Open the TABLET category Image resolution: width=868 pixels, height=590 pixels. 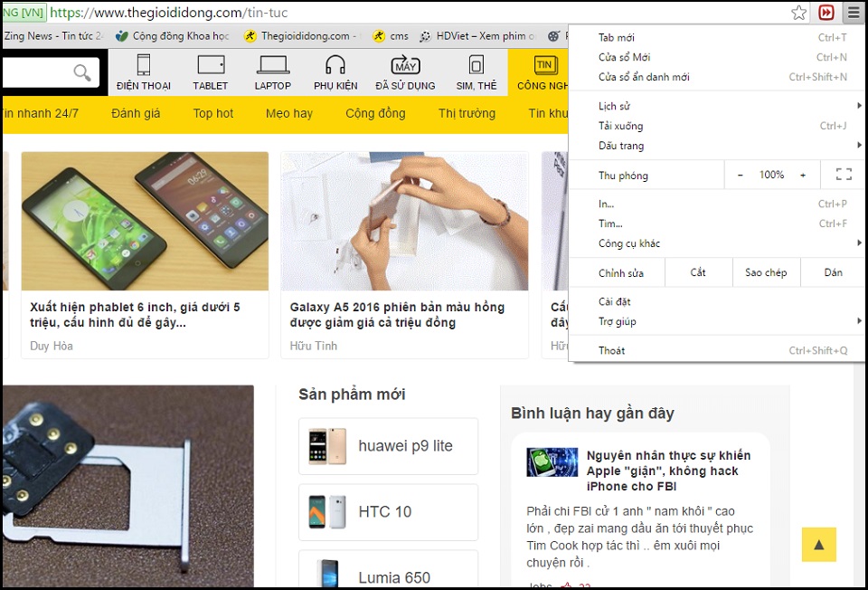pos(211,72)
